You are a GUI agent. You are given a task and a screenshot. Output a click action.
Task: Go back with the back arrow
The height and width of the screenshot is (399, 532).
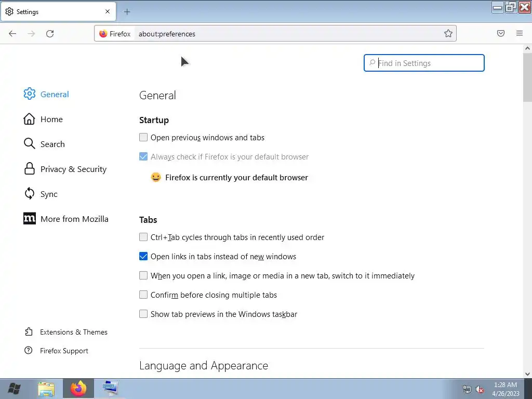click(12, 34)
